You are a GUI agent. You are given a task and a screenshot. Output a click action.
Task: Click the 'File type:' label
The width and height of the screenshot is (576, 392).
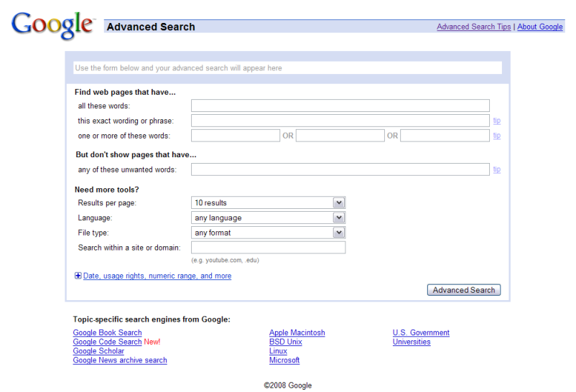coord(93,233)
